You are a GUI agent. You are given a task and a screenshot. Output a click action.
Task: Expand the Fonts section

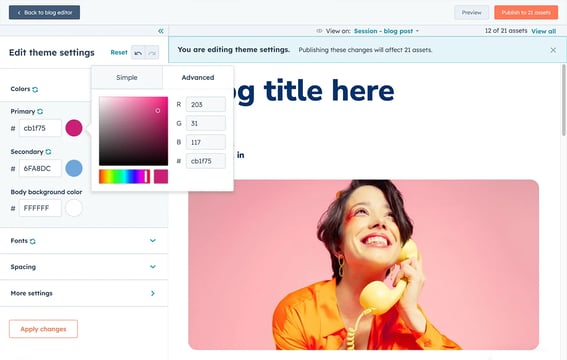[84, 241]
